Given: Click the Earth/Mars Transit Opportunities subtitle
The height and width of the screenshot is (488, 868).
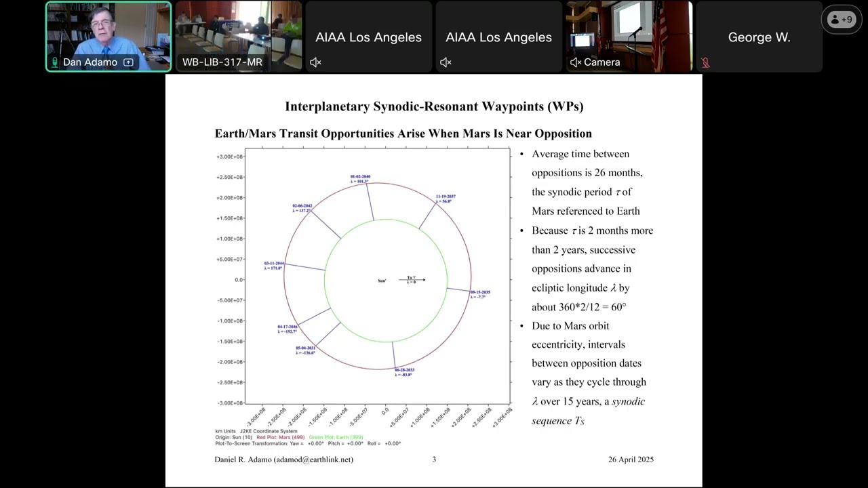Looking at the screenshot, I should pos(403,134).
